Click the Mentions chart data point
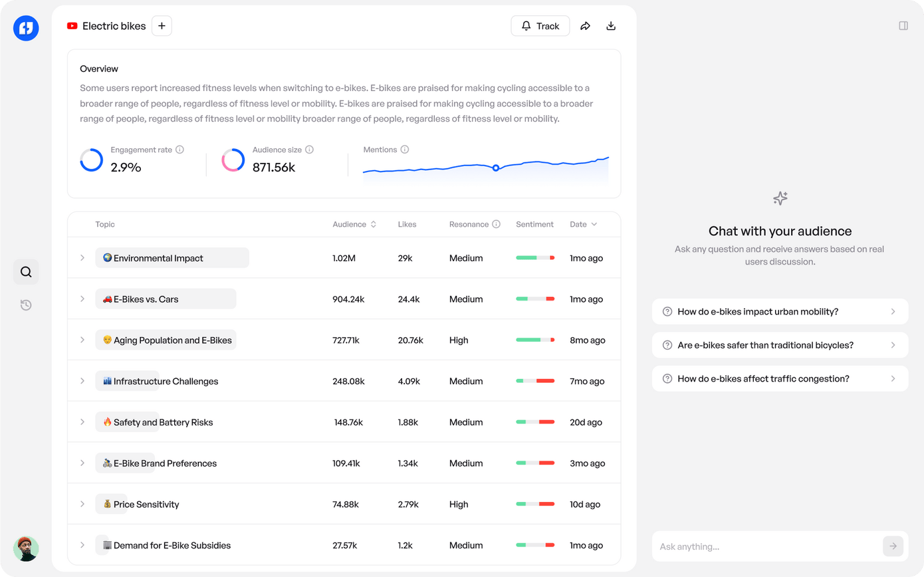Screen dimensions: 924x577 pyautogui.click(x=496, y=168)
